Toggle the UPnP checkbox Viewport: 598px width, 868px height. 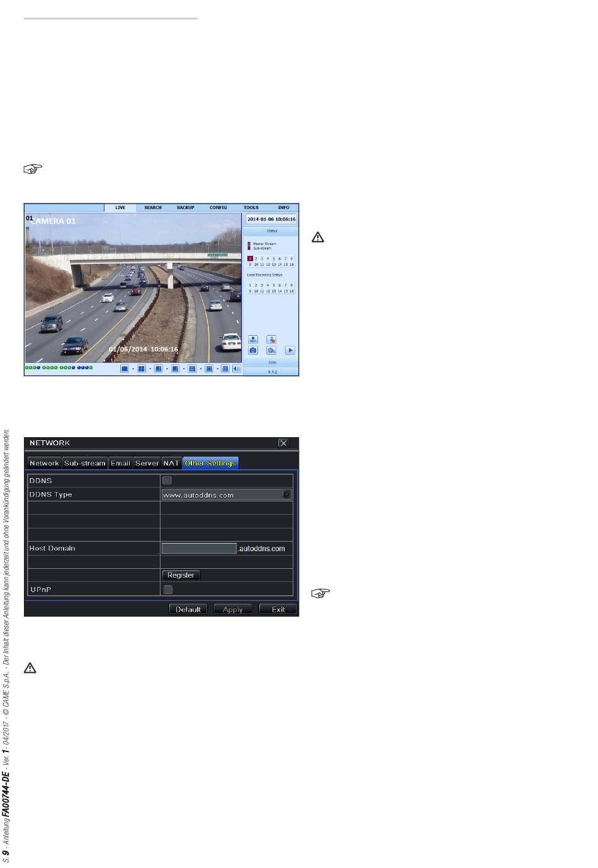[x=167, y=590]
